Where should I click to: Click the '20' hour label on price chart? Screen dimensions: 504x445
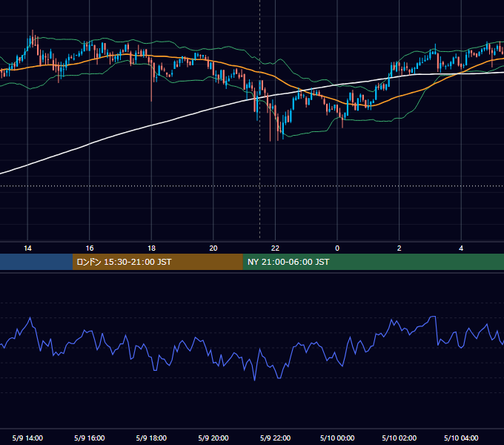point(213,248)
